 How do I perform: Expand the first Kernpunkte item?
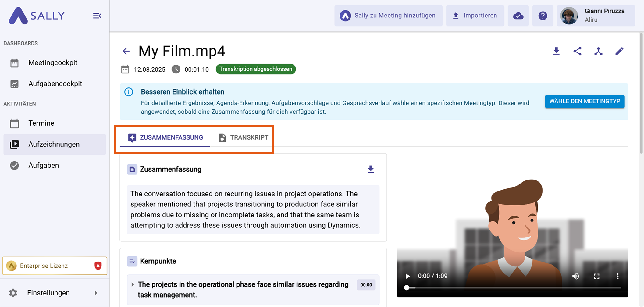pyautogui.click(x=133, y=285)
